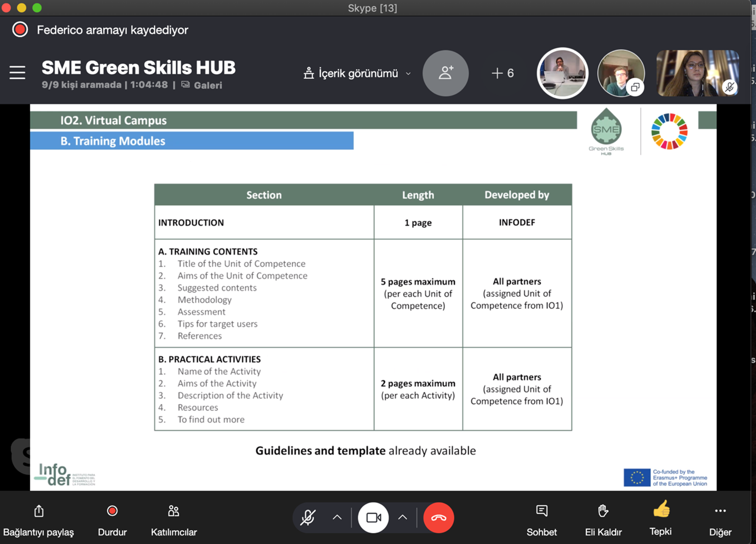
Task: Click the screen-sharing participant's avatar
Action: [x=621, y=73]
